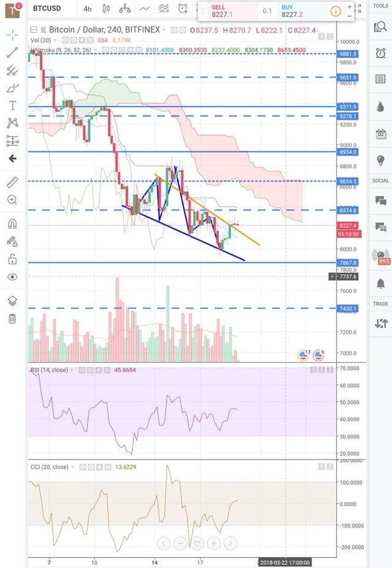This screenshot has height=568, width=392.
Task: Hide the RSI (14, close) indicator
Action: click(x=82, y=370)
